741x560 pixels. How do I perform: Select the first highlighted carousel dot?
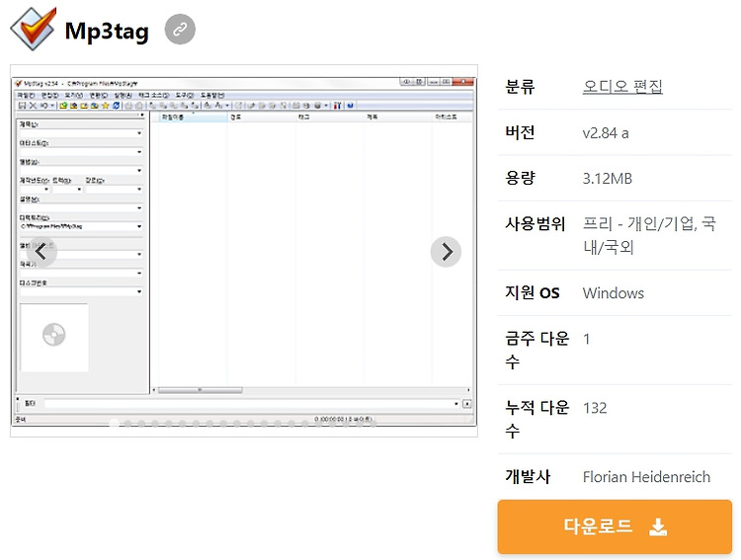click(114, 423)
